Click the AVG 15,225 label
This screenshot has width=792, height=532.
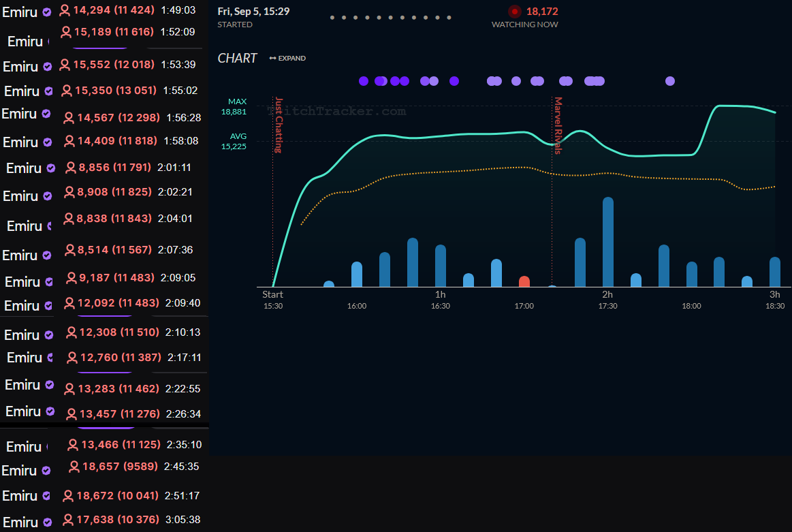click(234, 142)
